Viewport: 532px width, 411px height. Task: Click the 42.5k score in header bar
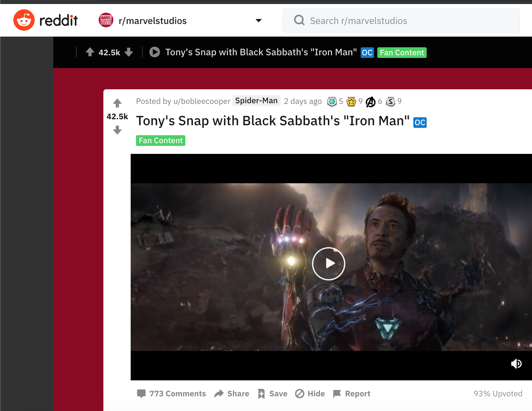point(109,53)
